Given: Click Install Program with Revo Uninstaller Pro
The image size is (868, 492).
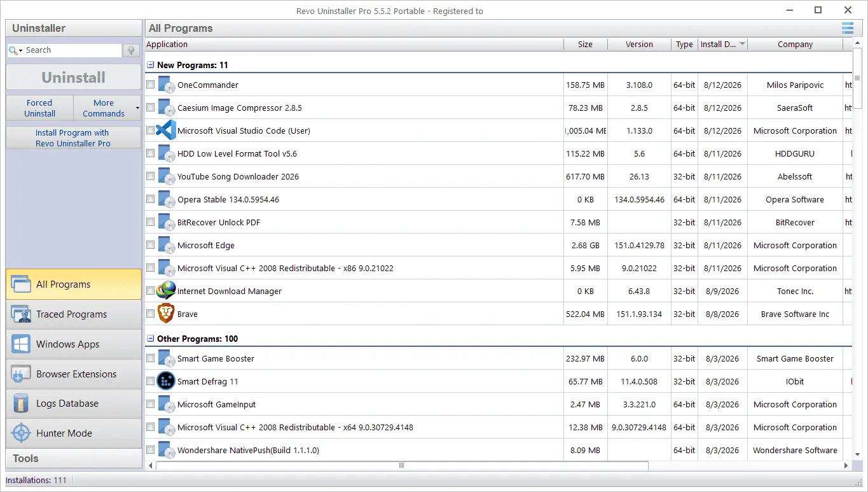Looking at the screenshot, I should click(74, 138).
